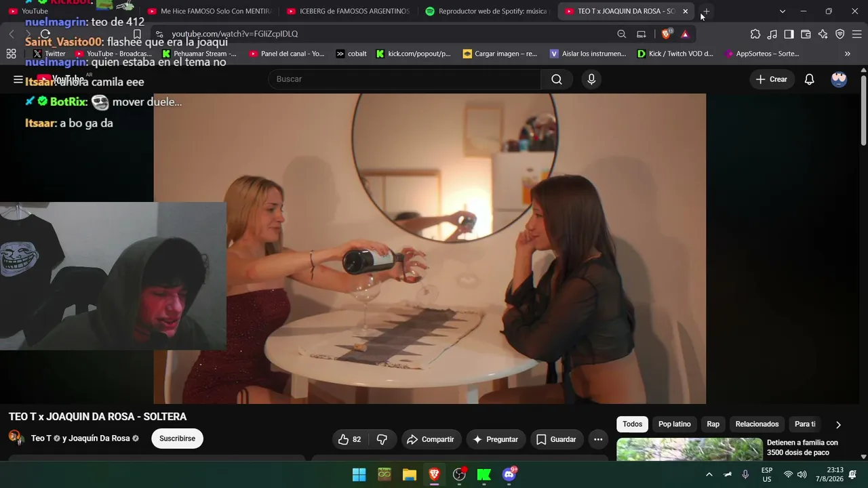Viewport: 868px width, 488px height.
Task: Open the Windows Start menu
Action: click(x=359, y=474)
